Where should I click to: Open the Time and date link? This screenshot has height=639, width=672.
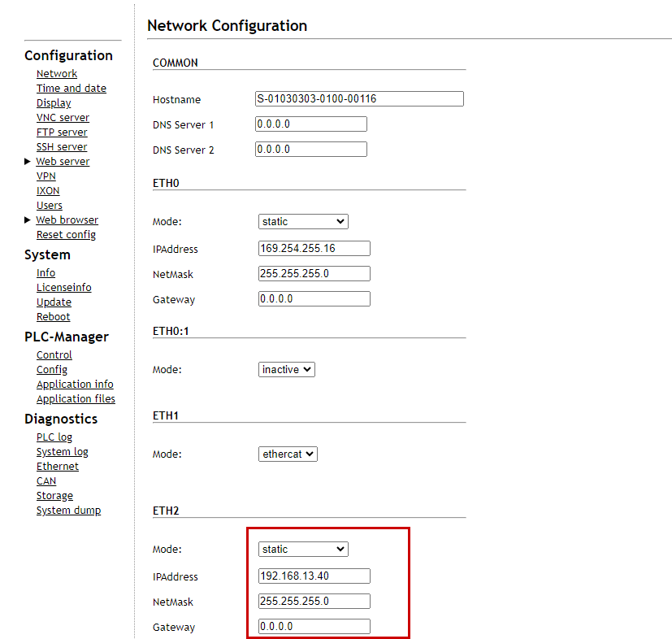pyautogui.click(x=72, y=89)
